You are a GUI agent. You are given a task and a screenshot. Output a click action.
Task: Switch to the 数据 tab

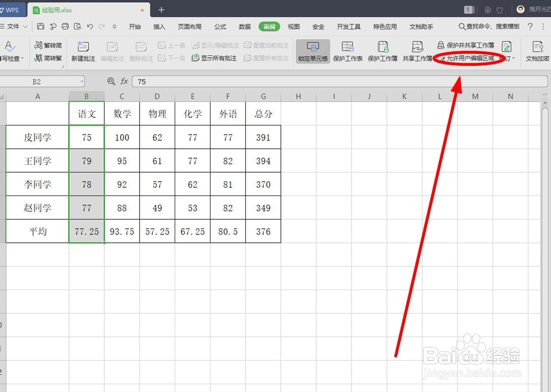coord(245,26)
